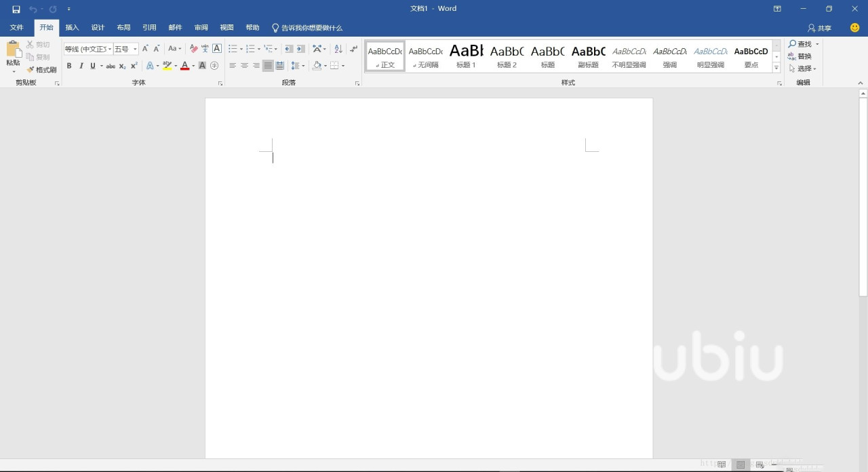Click the Clear Formatting eraser icon
The height and width of the screenshot is (472, 868).
coord(193,49)
